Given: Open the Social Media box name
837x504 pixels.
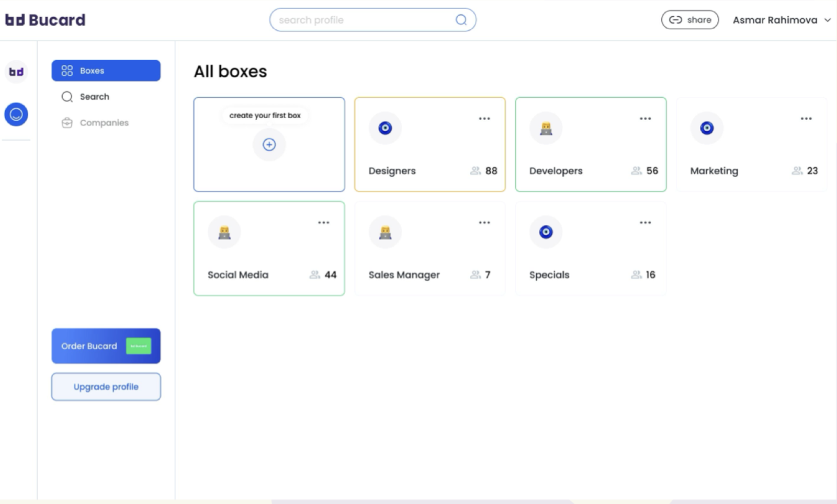Looking at the screenshot, I should [238, 274].
